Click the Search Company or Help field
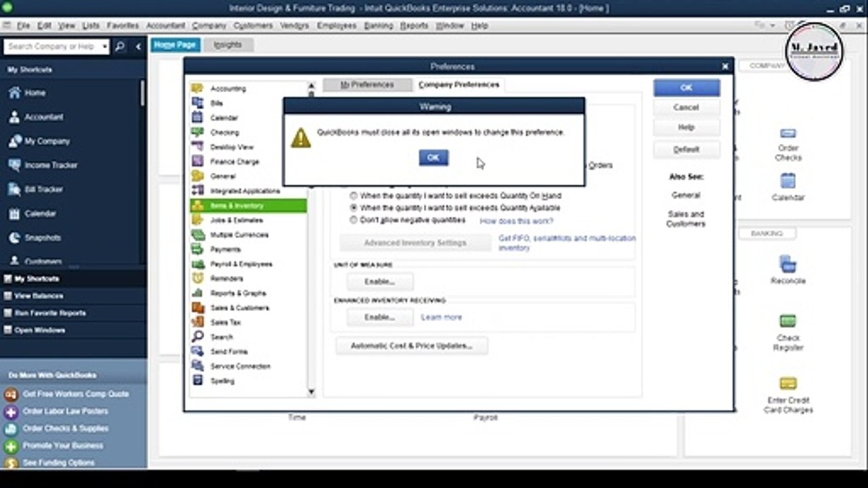 [52, 47]
